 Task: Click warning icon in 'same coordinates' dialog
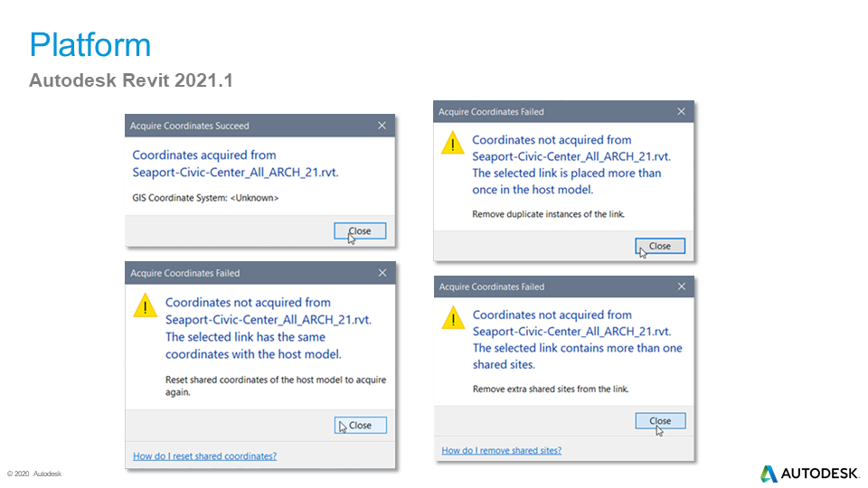(x=145, y=305)
